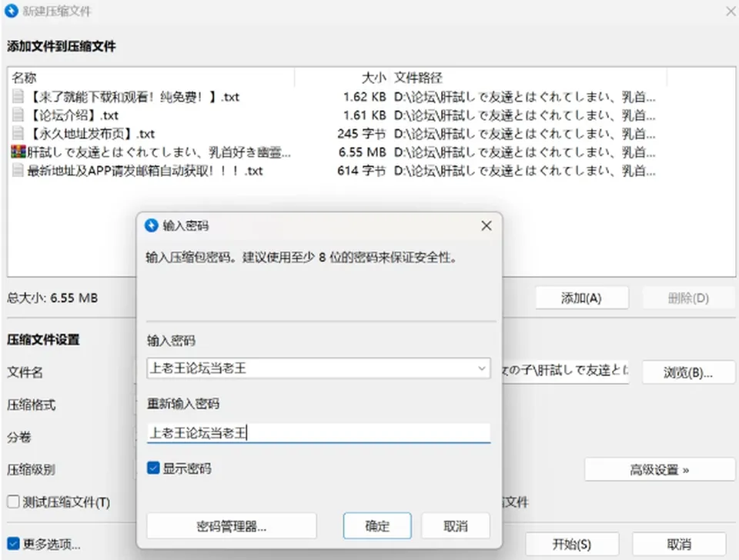Sort the file list by the 大小 column header
Image resolution: width=739 pixels, height=560 pixels.
pyautogui.click(x=342, y=77)
